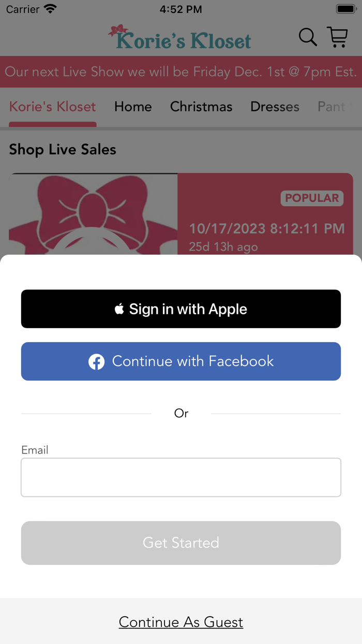Open the pink bow live sale thumbnail
Image resolution: width=362 pixels, height=644 pixels.
93,214
